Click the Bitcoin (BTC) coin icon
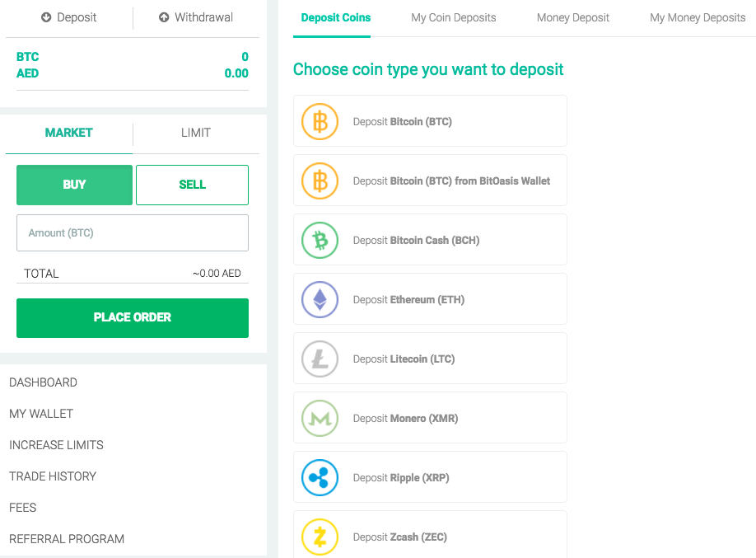Image resolution: width=756 pixels, height=558 pixels. coord(320,122)
